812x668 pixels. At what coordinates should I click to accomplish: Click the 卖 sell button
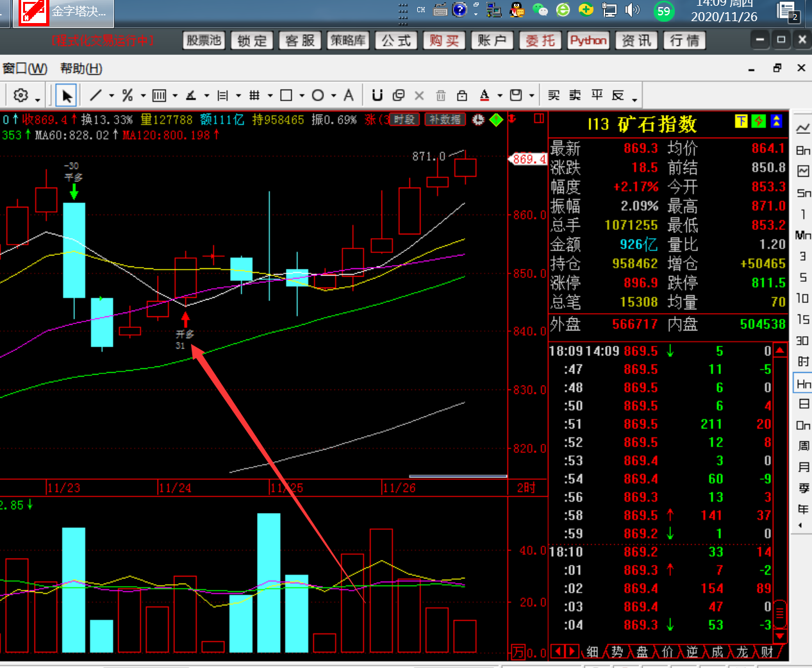point(576,95)
